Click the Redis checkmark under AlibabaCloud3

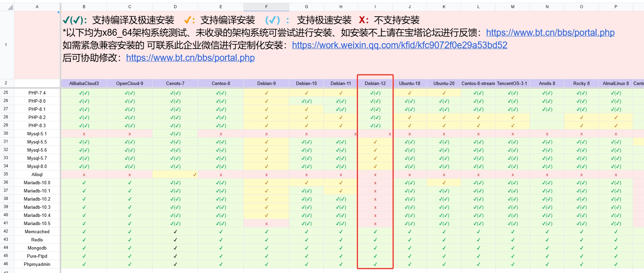pyautogui.click(x=84, y=240)
